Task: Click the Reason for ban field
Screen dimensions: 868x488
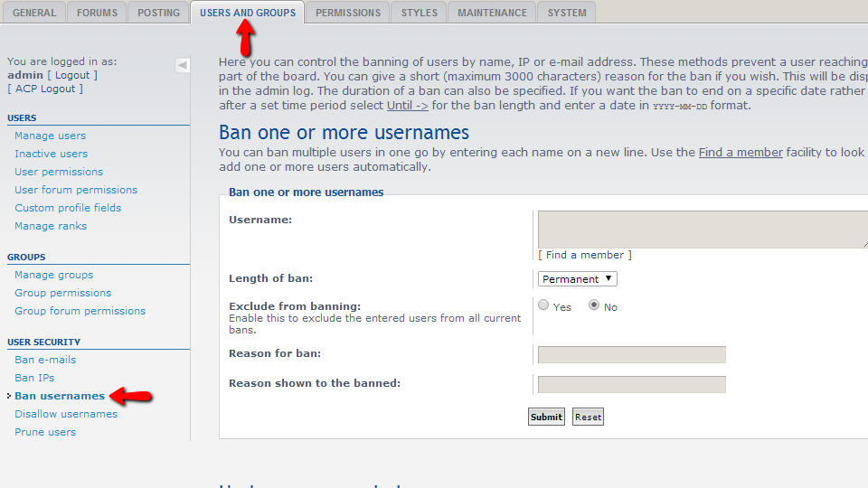Action: pyautogui.click(x=631, y=354)
